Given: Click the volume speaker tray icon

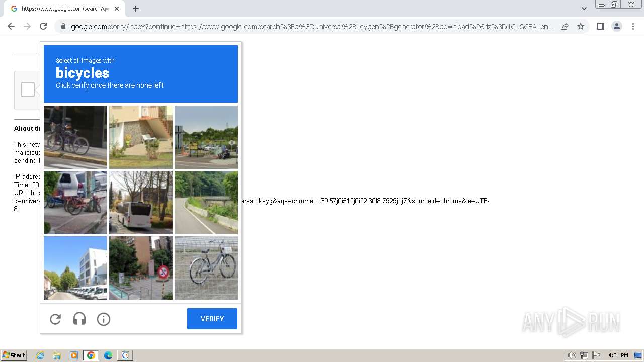Looking at the screenshot, I should coord(572,355).
